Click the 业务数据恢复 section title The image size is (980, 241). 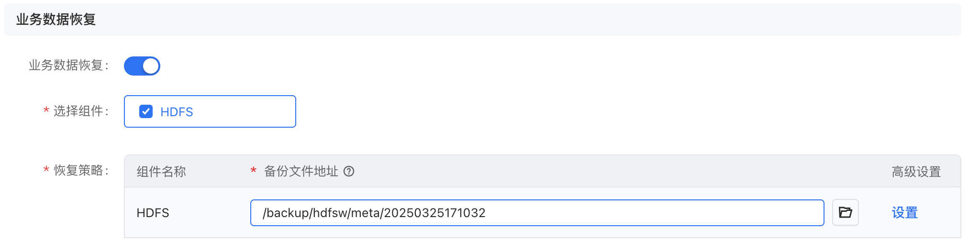[x=56, y=20]
